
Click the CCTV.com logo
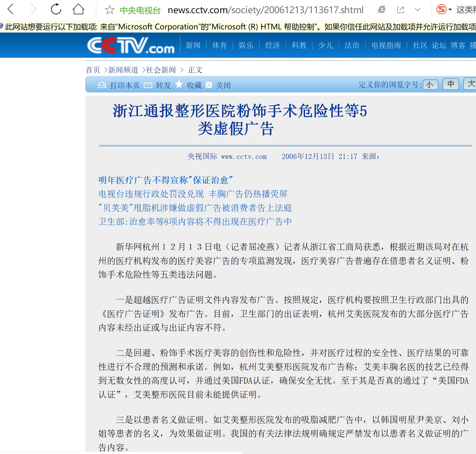131,45
